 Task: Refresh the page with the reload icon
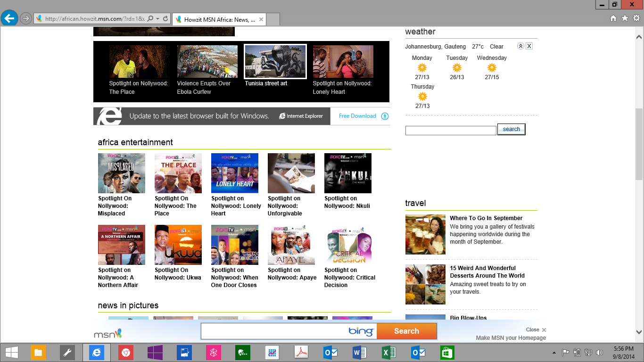click(x=165, y=19)
